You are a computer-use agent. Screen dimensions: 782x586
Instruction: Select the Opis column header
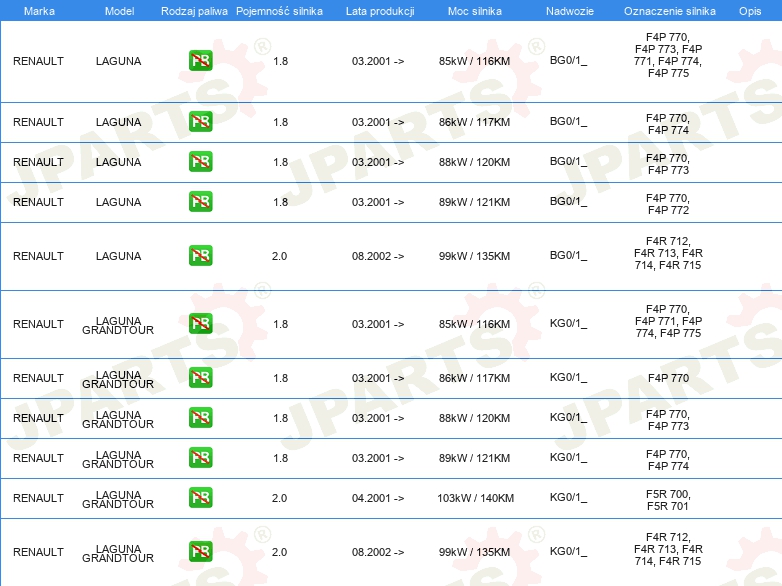tap(750, 11)
